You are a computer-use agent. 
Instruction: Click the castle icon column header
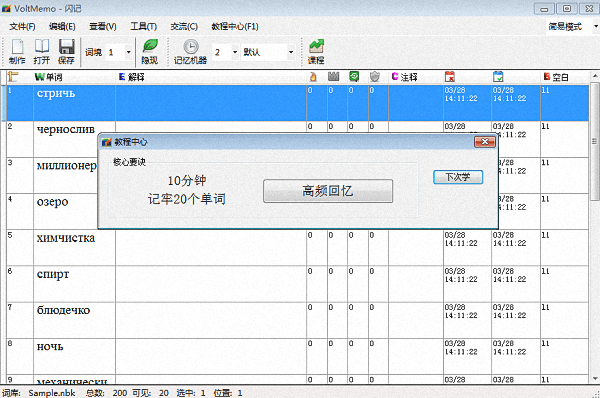[334, 77]
